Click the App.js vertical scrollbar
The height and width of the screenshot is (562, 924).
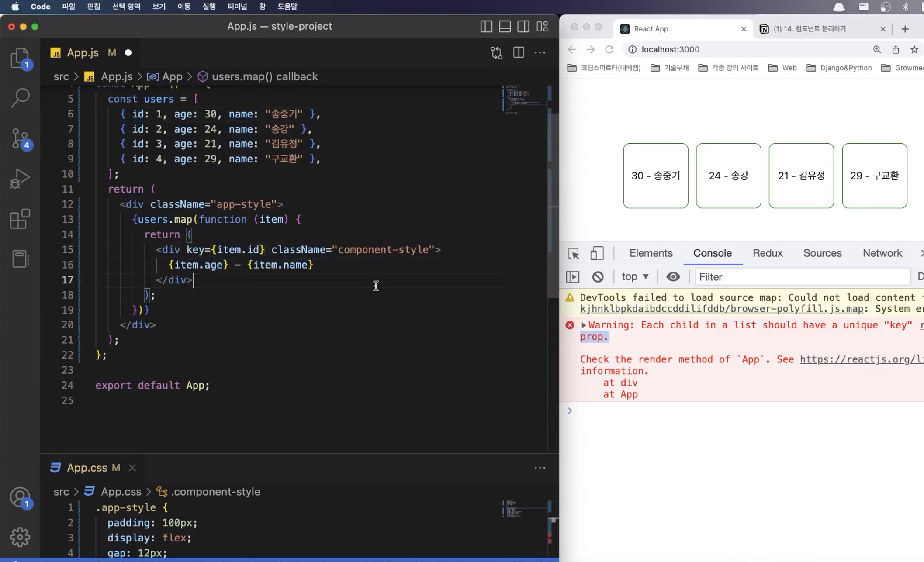(x=553, y=205)
